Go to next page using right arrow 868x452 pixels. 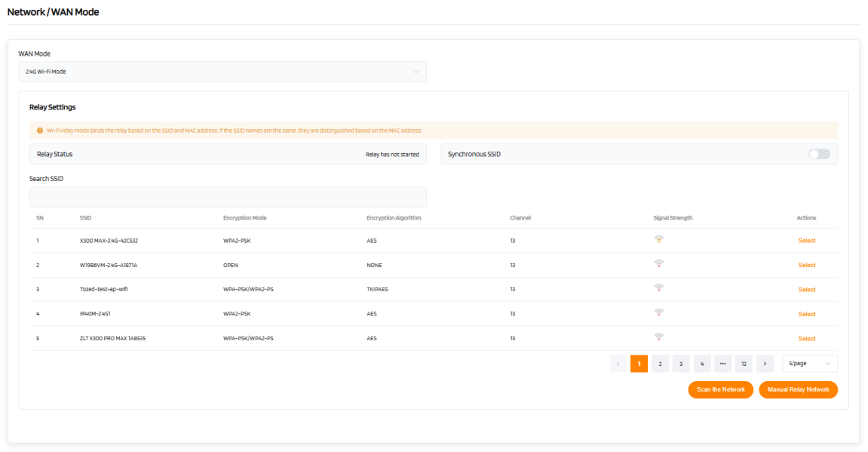click(765, 364)
